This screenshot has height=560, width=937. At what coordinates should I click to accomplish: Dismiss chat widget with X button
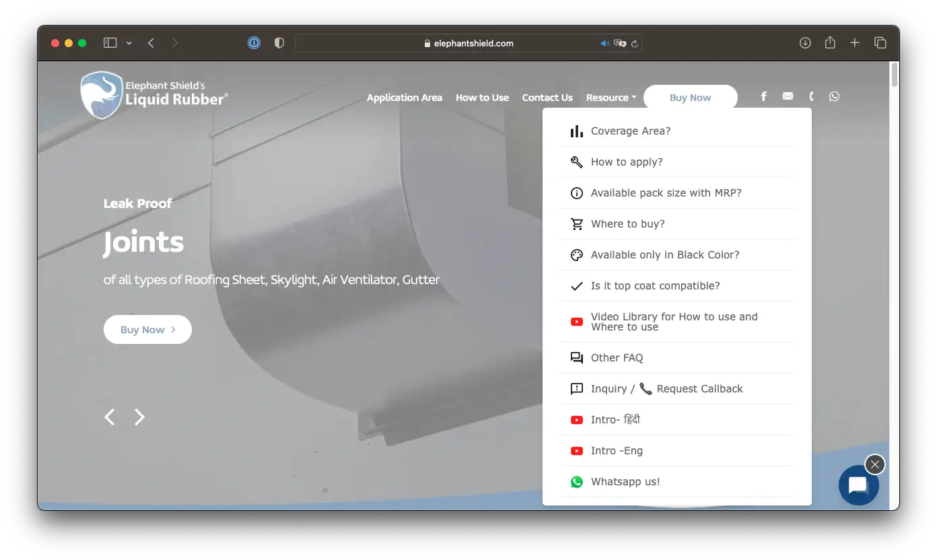874,464
